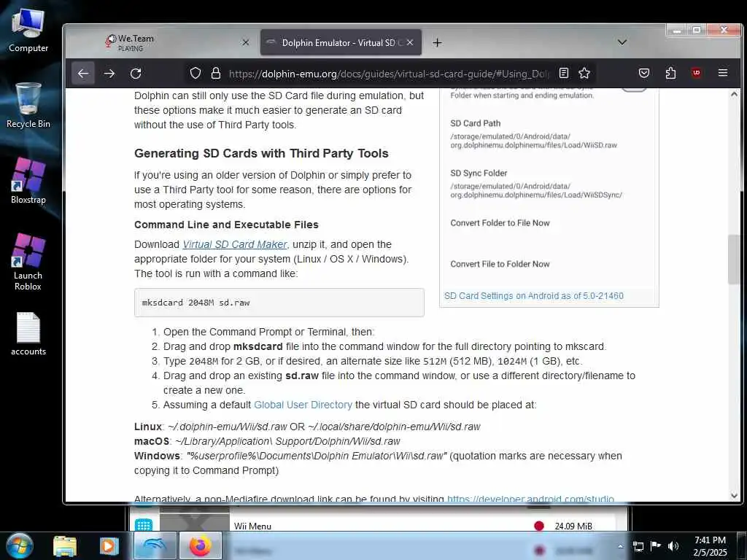Open the network tray icon
This screenshot has height=560, width=747.
coord(638,546)
